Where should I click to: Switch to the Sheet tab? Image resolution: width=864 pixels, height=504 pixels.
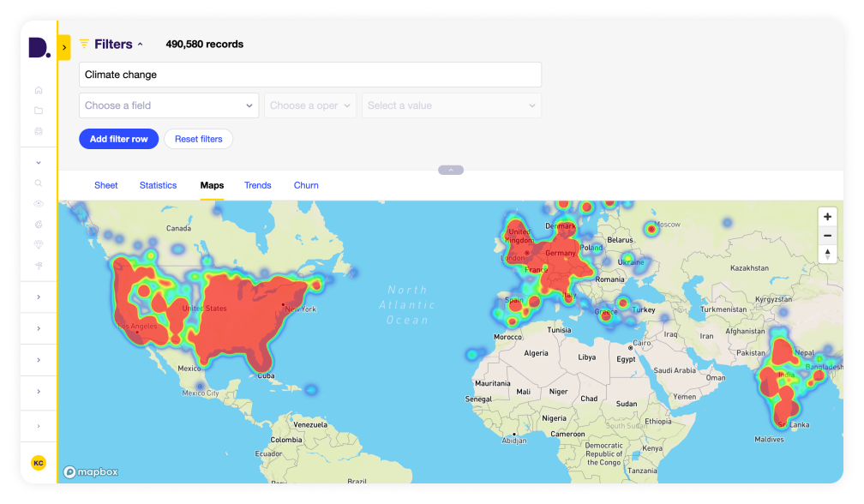[105, 185]
